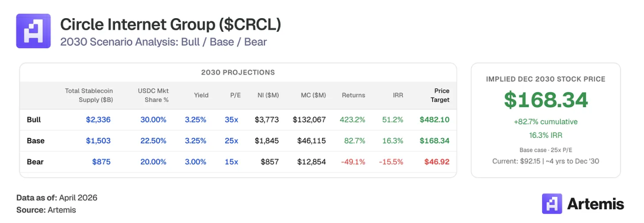Click the Bear price target $46.92
The image size is (644, 223).
pos(436,161)
